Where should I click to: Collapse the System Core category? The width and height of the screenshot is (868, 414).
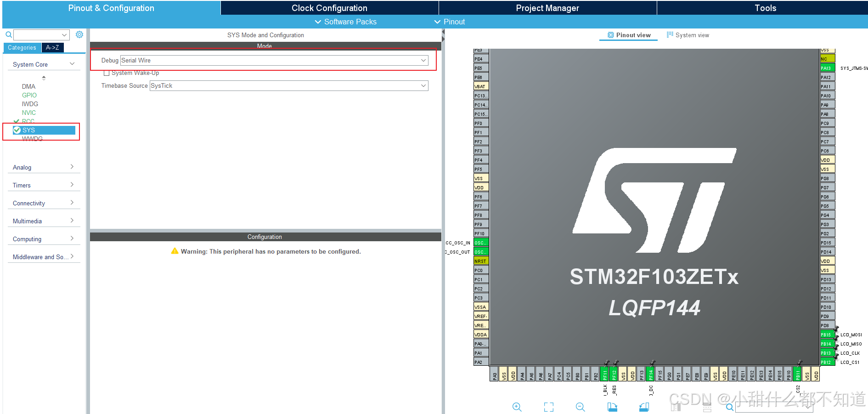coord(72,64)
